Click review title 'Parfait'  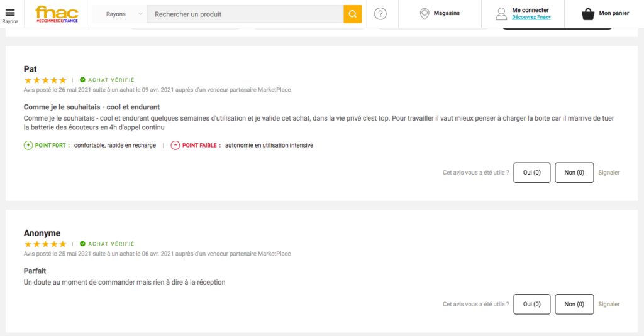coord(35,271)
